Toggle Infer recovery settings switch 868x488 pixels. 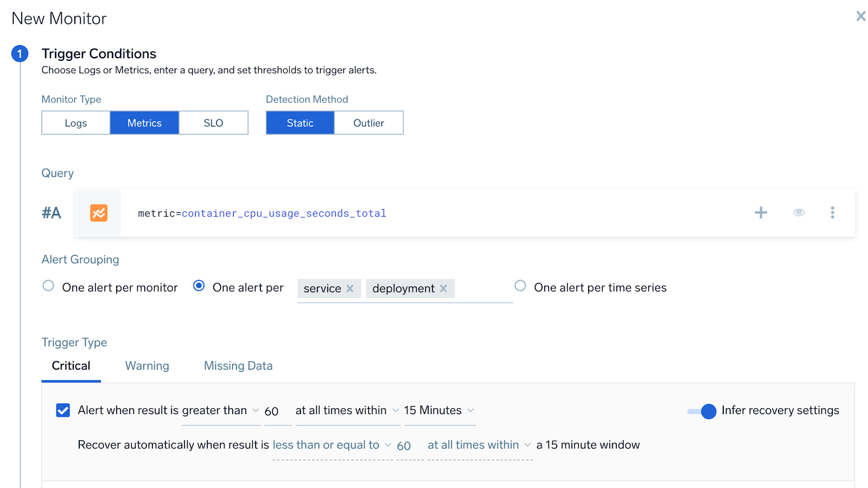click(702, 411)
